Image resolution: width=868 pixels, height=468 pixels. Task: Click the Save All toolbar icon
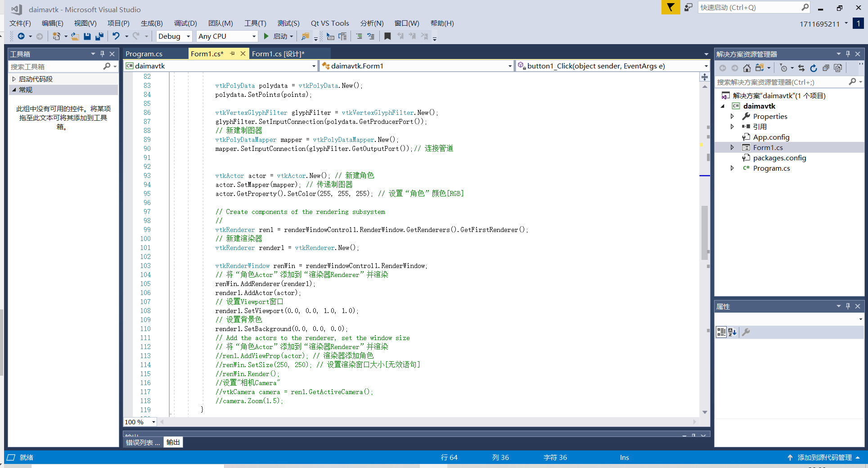[99, 36]
